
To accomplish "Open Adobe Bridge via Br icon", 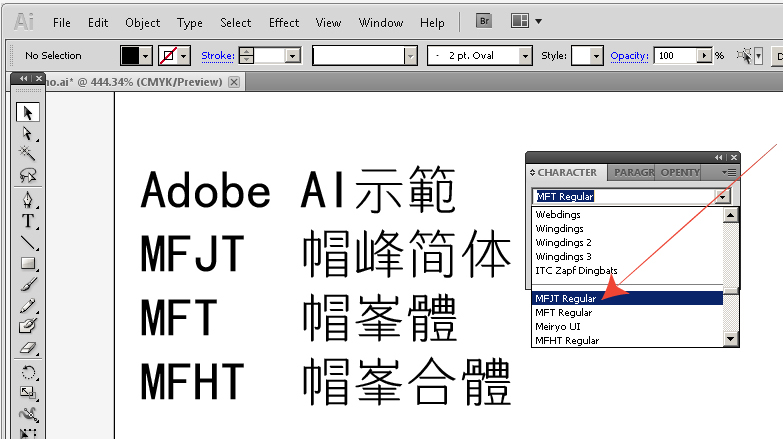I will coord(484,21).
